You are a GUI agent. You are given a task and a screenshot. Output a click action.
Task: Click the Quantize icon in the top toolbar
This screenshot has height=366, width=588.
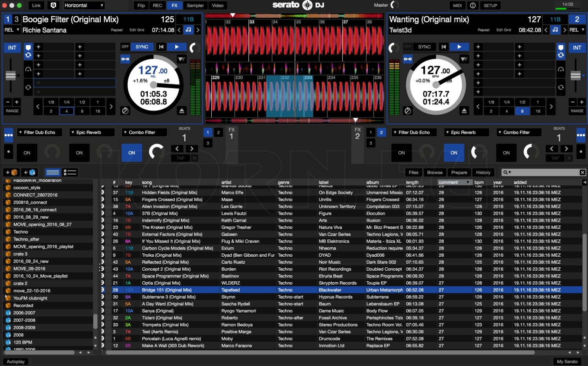[53, 5]
